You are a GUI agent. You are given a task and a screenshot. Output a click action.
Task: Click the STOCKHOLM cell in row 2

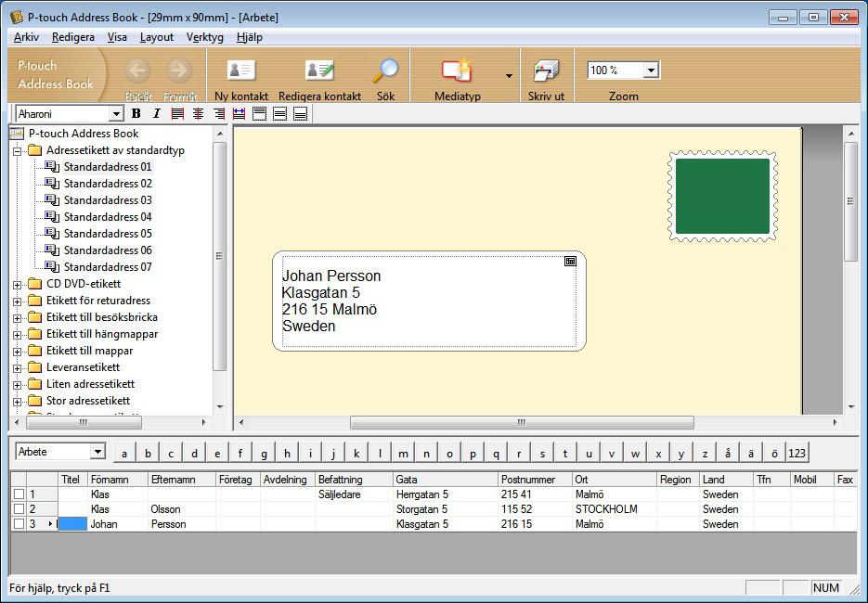pos(614,509)
